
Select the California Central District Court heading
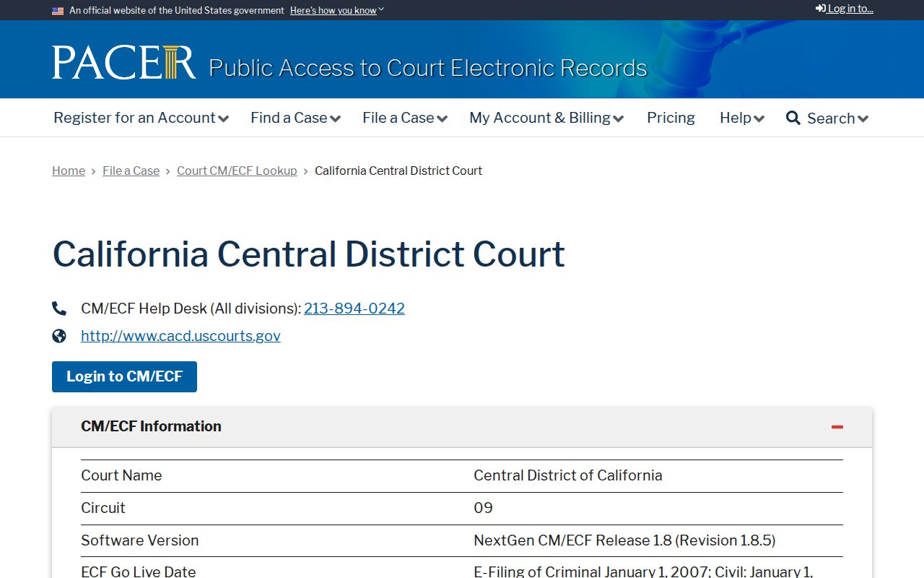pyautogui.click(x=308, y=254)
